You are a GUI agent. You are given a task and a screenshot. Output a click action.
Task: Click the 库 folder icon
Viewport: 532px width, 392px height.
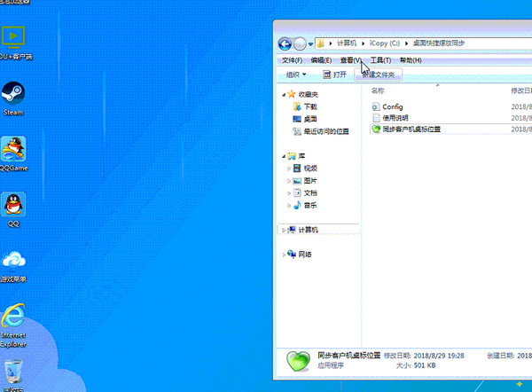tap(292, 156)
